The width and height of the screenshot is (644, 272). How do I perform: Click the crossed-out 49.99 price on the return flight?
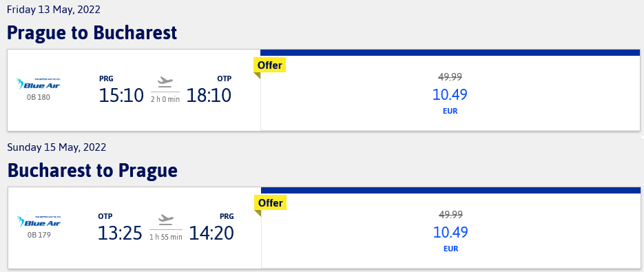click(x=450, y=214)
